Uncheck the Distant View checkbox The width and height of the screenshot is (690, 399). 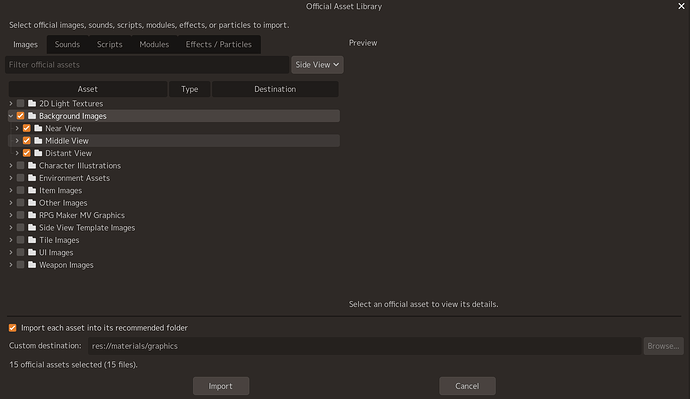(x=26, y=153)
